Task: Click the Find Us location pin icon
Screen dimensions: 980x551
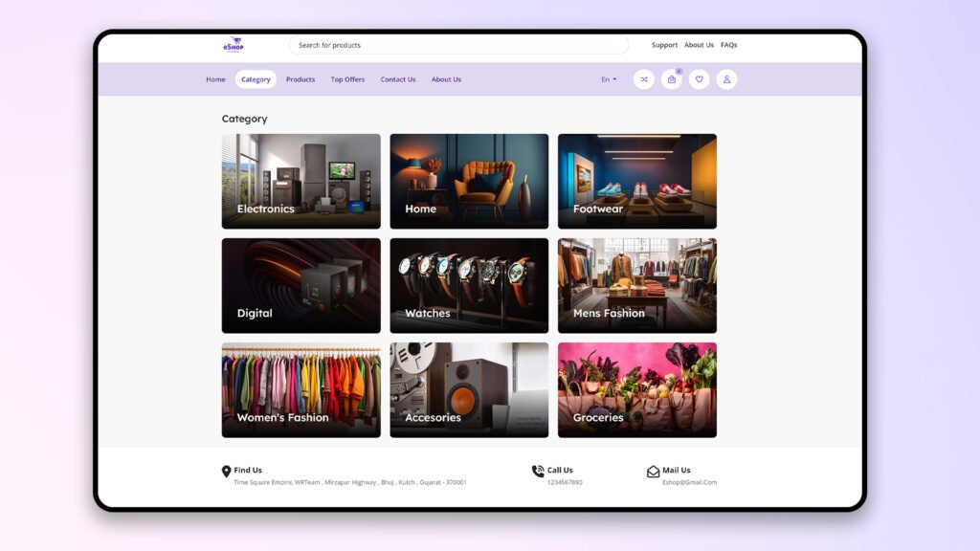Action: tap(227, 472)
